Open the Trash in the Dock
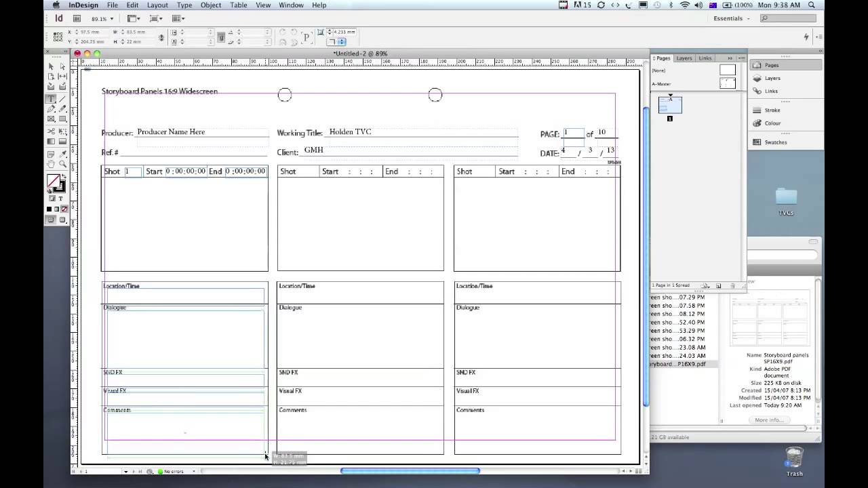The image size is (868, 488). click(794, 461)
